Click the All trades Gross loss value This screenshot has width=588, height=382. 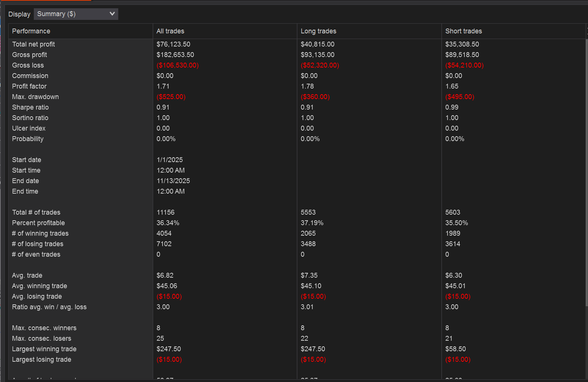[x=178, y=65]
